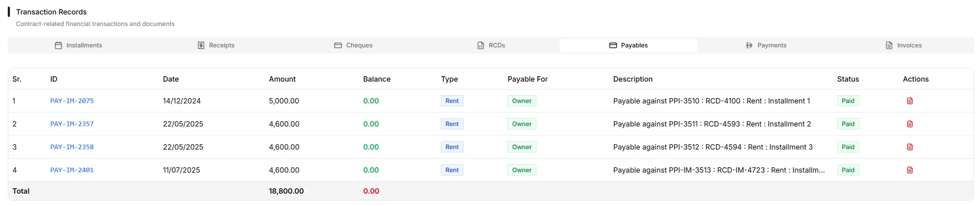Click the Description column header

(633, 79)
